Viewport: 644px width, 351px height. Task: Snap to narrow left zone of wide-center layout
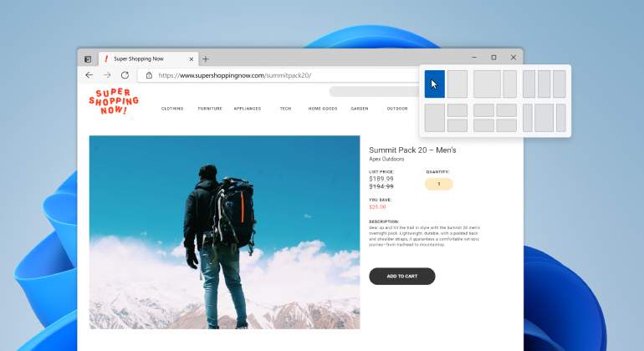pos(528,118)
